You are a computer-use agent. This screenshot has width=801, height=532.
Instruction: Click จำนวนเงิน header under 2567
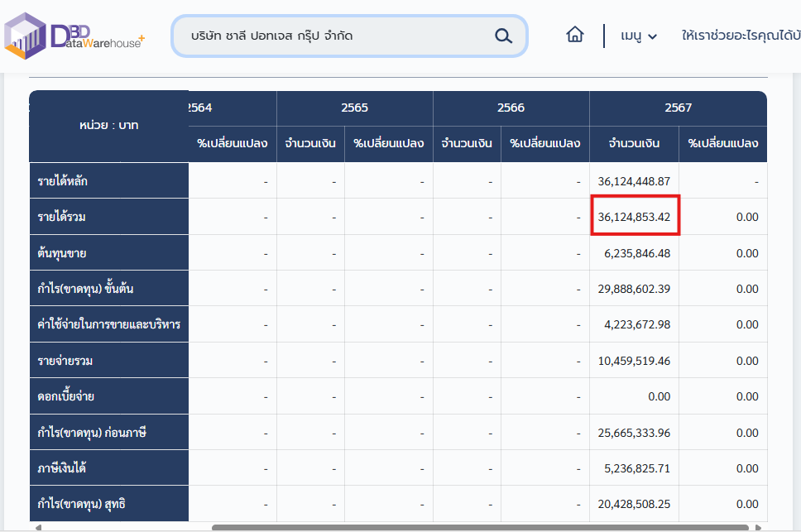634,143
